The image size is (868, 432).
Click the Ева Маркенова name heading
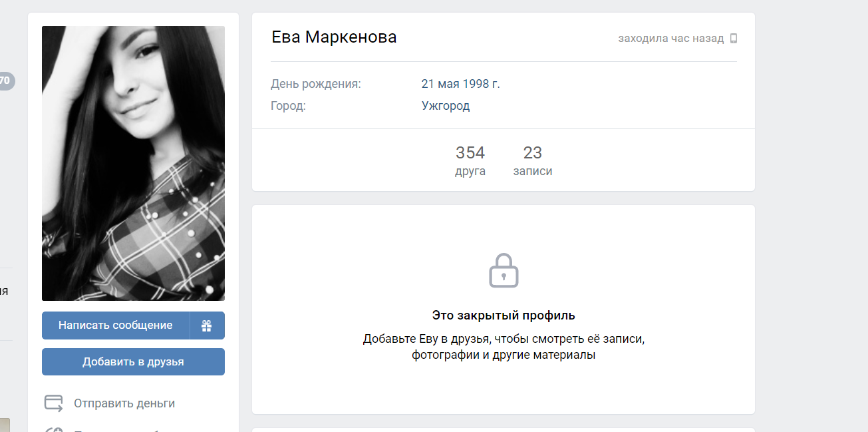tap(335, 37)
